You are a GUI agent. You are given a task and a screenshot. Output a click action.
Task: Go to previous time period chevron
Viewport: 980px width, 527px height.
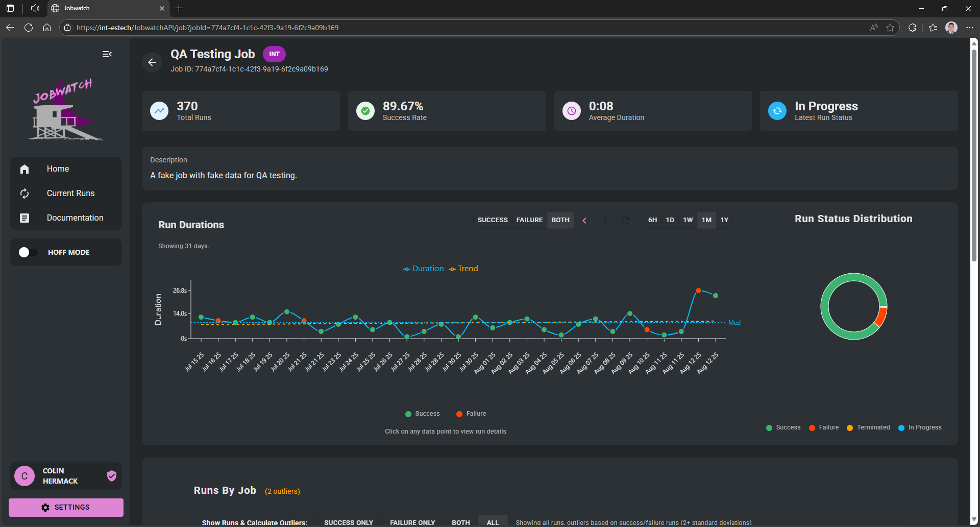tap(584, 221)
